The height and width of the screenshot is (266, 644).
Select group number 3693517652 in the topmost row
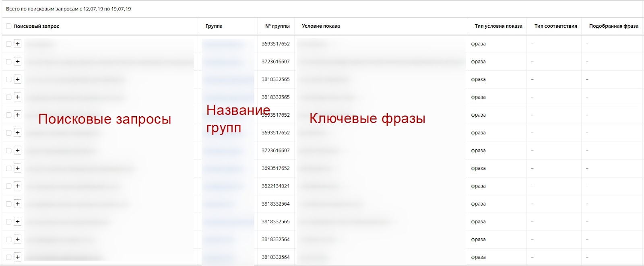click(276, 44)
